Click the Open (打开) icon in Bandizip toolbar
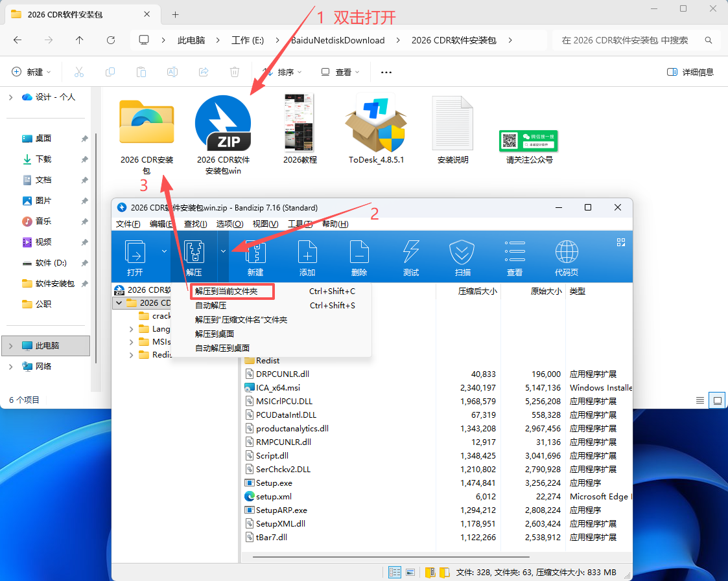The image size is (728, 581). 135,252
